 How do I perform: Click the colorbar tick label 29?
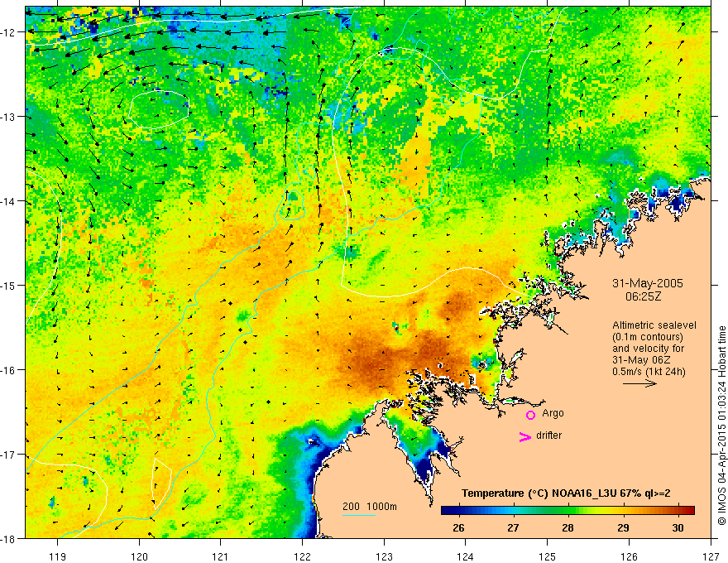pyautogui.click(x=624, y=527)
